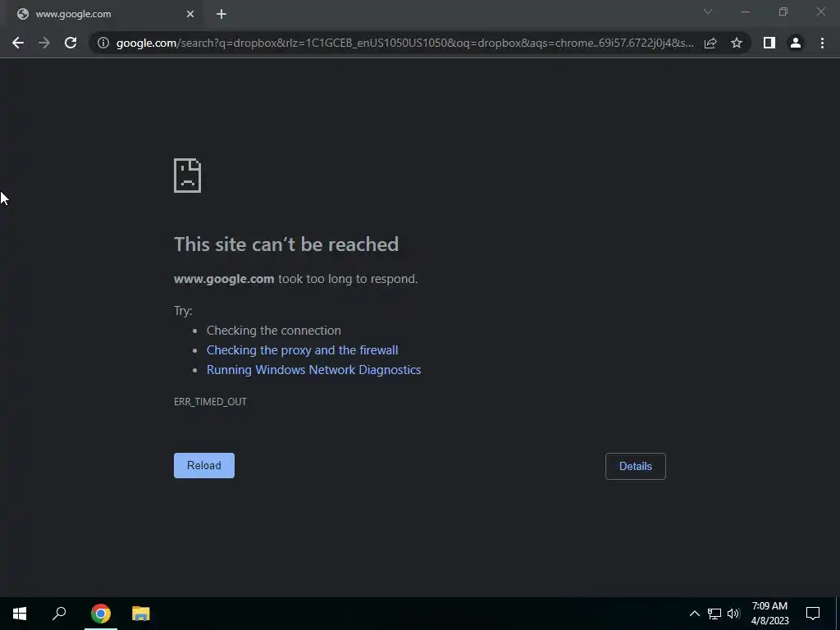
Task: Open the Windows Start menu
Action: point(20,614)
